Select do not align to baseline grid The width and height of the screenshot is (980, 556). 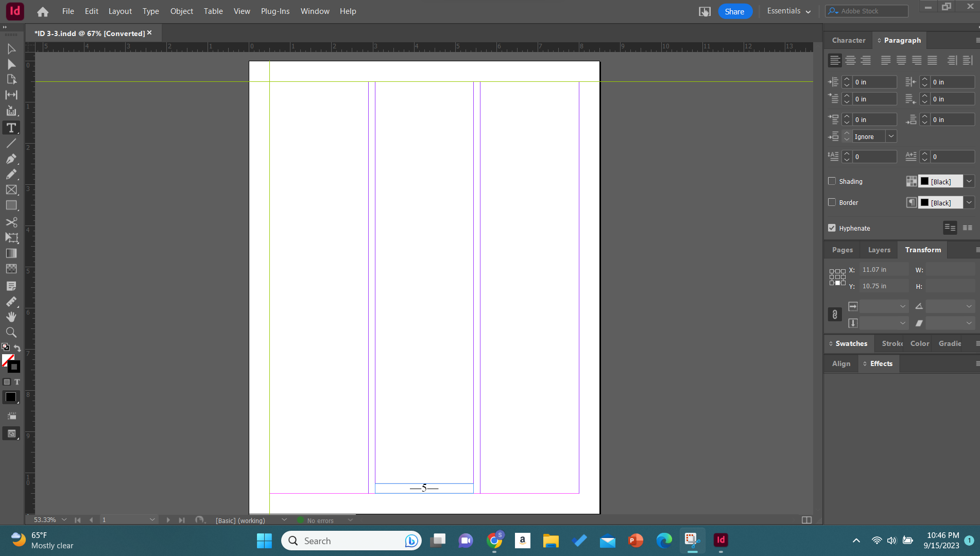tap(950, 228)
